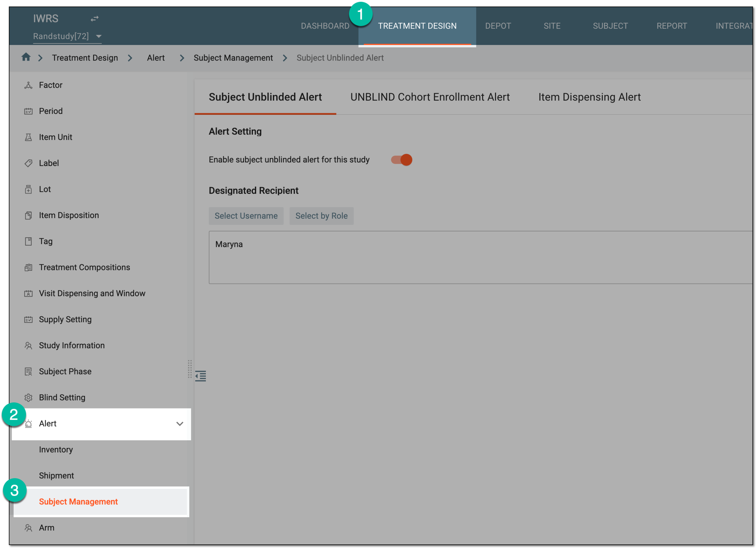The width and height of the screenshot is (756, 548).
Task: Switch to the Subject tab
Action: [610, 26]
